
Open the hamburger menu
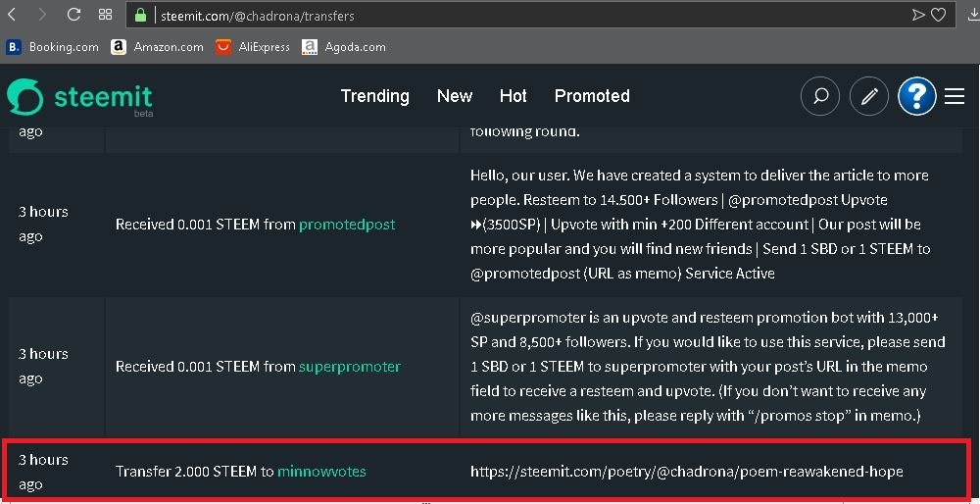[x=955, y=96]
